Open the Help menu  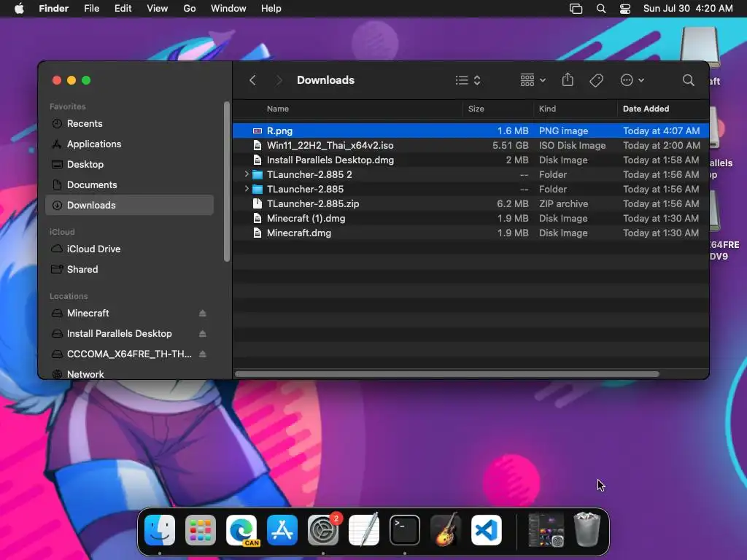pyautogui.click(x=271, y=9)
